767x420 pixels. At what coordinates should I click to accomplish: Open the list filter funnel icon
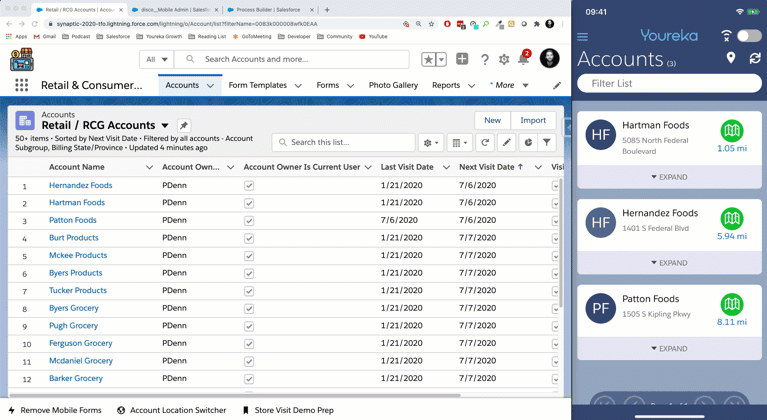[546, 142]
